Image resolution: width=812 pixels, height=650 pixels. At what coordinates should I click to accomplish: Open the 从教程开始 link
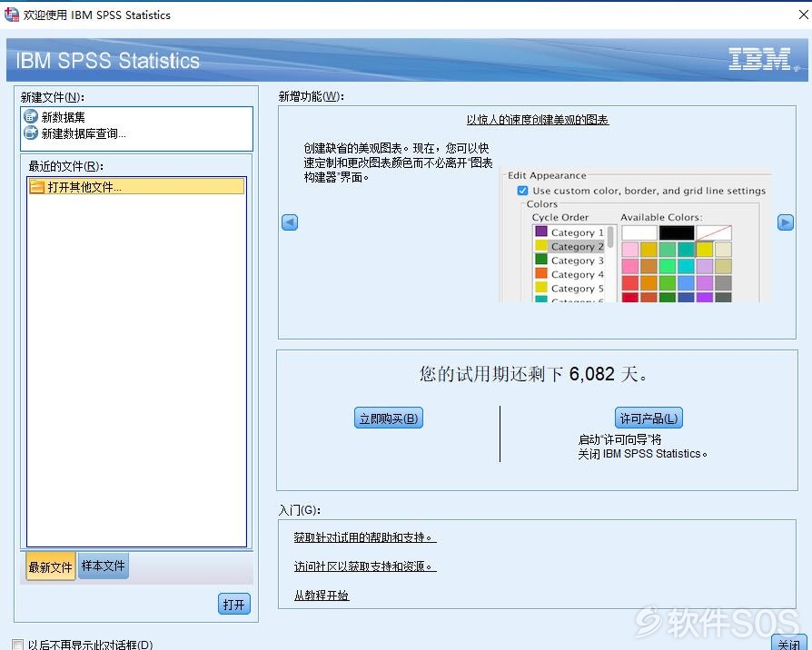(x=322, y=596)
